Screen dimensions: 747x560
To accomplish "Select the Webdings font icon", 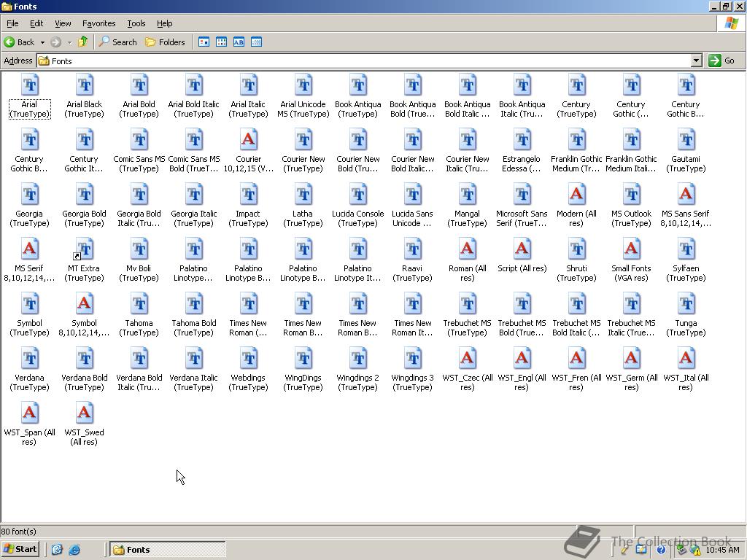I will [x=248, y=359].
